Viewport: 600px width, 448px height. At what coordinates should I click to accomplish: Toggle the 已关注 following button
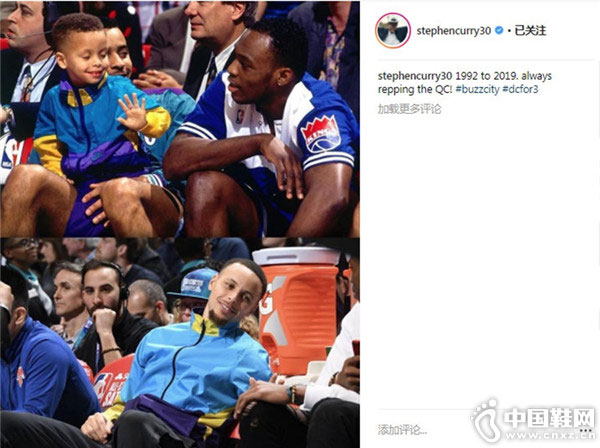pyautogui.click(x=530, y=31)
